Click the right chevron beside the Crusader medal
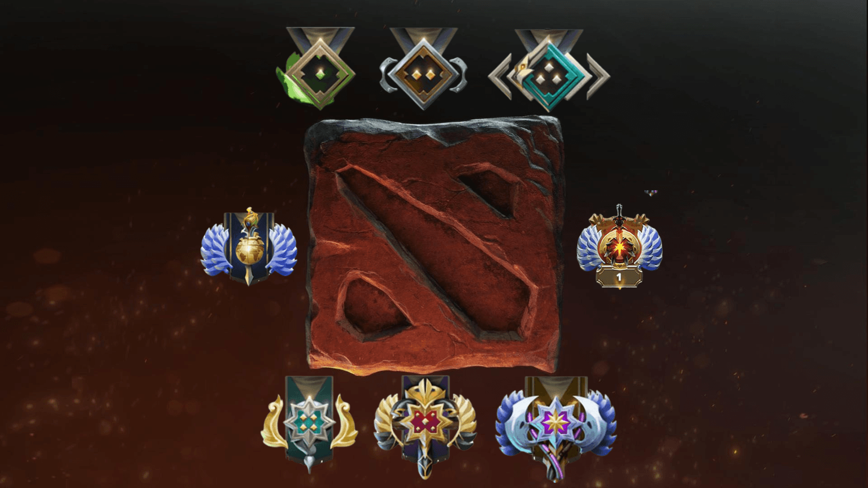 point(598,76)
